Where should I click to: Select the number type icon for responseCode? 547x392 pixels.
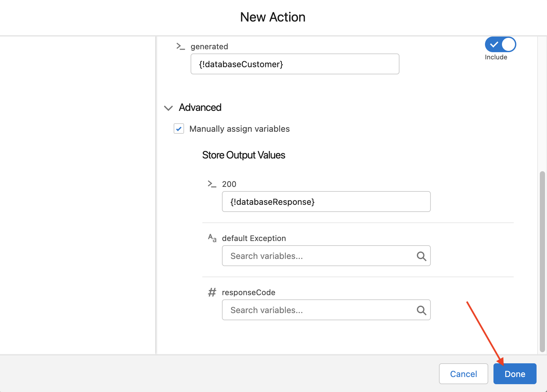pyautogui.click(x=212, y=292)
